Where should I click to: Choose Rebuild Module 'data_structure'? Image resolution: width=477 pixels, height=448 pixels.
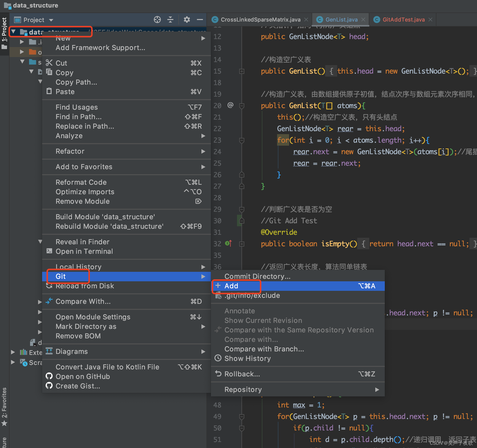126,226
